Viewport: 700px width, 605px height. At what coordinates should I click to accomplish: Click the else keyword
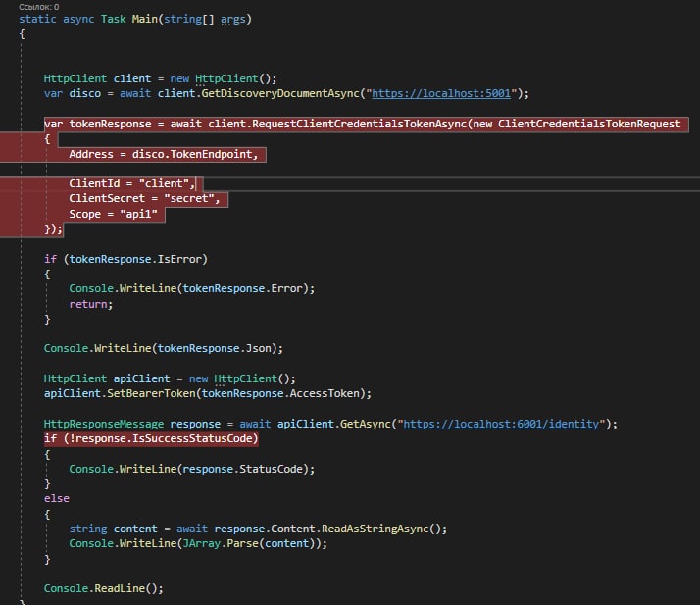click(56, 498)
